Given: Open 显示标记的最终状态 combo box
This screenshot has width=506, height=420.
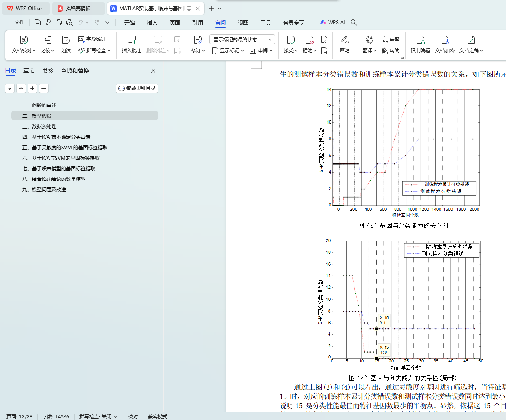Looking at the screenshot, I should (242, 39).
